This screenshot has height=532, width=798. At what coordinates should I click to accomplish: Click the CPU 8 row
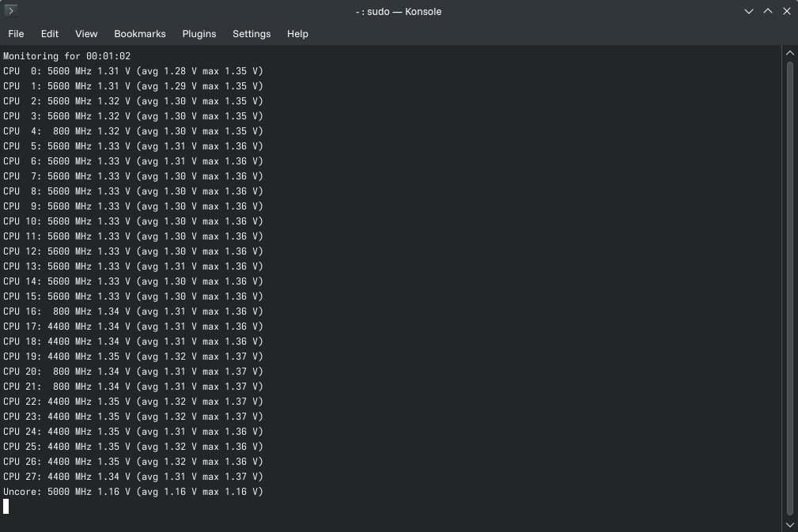(133, 191)
